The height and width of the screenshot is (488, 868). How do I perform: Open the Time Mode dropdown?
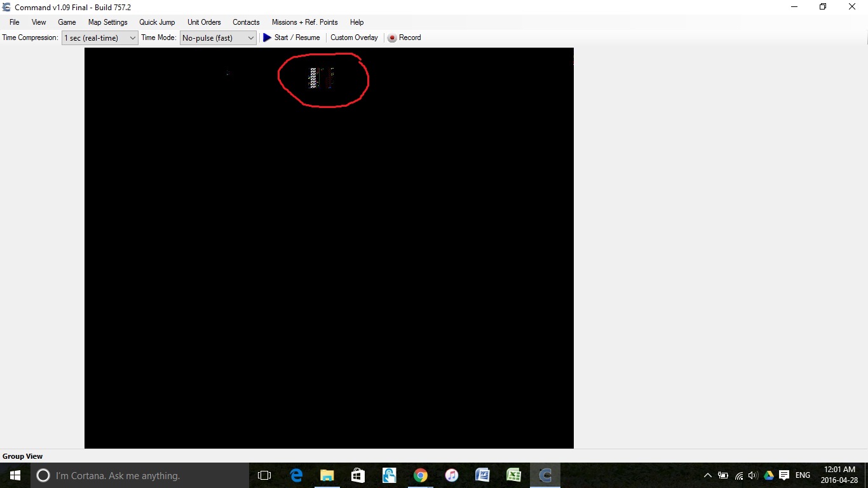pos(251,37)
